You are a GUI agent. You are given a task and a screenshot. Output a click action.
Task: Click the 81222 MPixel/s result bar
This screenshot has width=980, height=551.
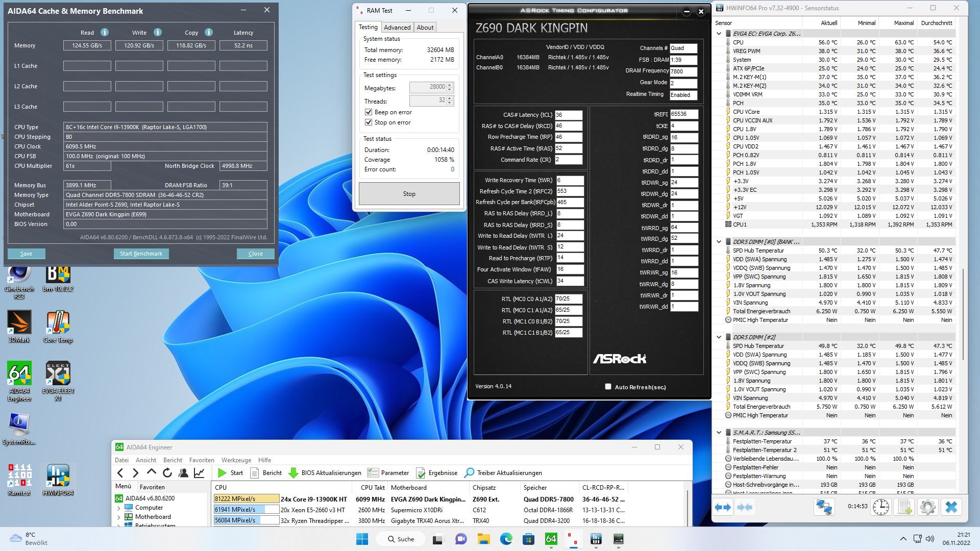[247, 499]
